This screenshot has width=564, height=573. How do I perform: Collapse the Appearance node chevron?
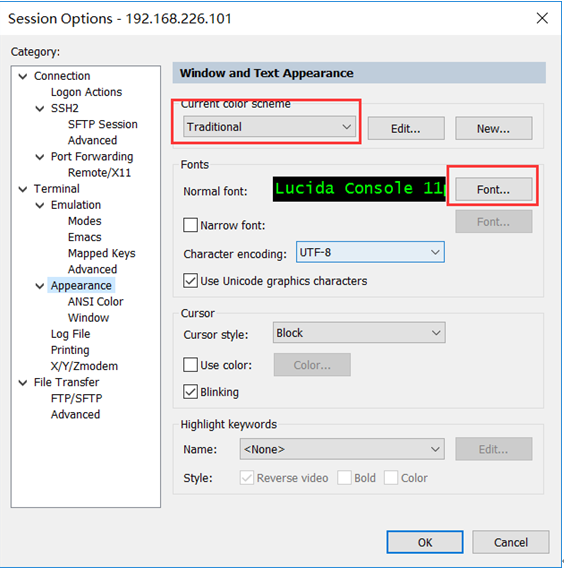(x=39, y=286)
